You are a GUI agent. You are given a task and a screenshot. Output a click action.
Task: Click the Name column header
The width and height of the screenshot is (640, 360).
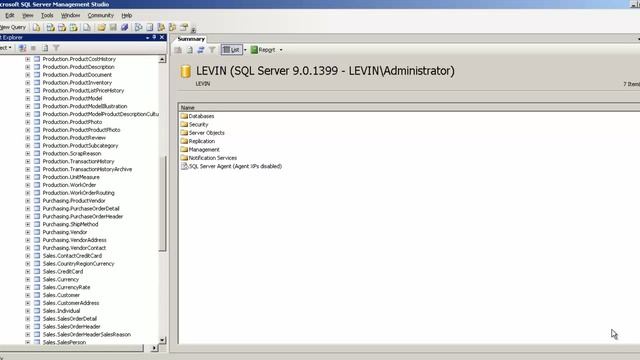[x=409, y=107]
